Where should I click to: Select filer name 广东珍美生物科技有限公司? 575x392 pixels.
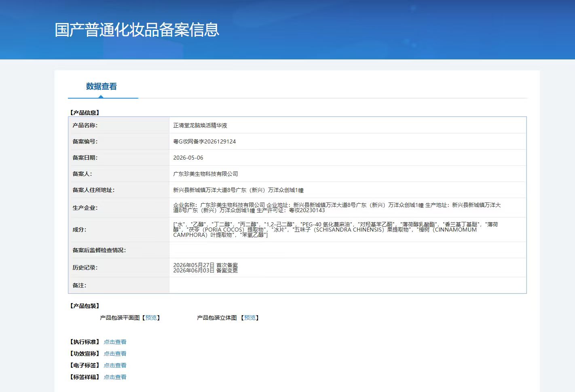(x=205, y=174)
